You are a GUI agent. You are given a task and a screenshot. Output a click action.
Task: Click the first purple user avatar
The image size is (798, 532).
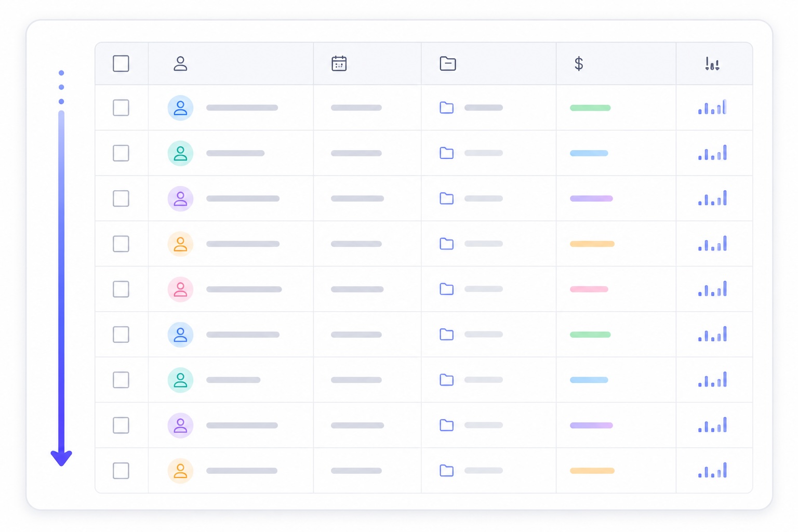[180, 198]
